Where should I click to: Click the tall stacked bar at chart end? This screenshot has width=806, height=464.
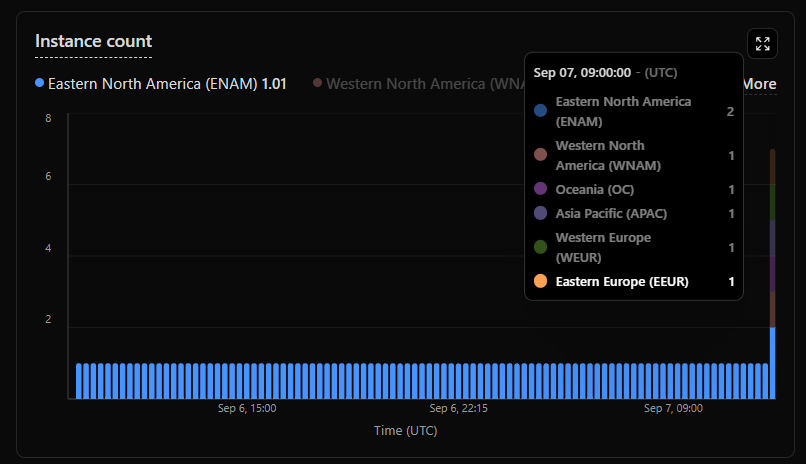[773, 274]
